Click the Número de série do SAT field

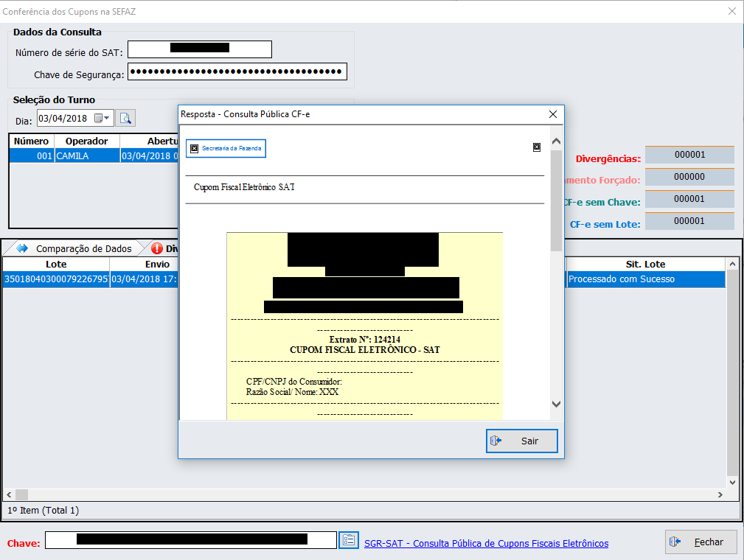(200, 49)
